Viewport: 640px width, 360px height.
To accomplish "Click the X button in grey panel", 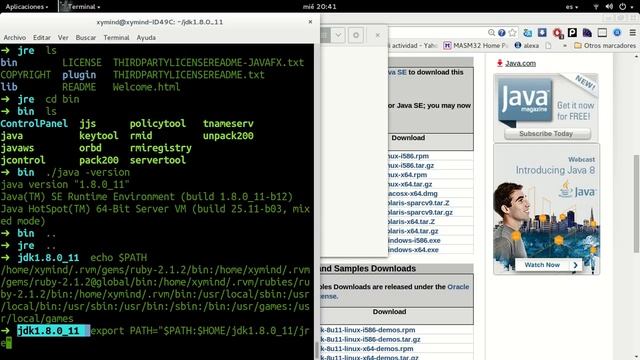I will [378, 35].
